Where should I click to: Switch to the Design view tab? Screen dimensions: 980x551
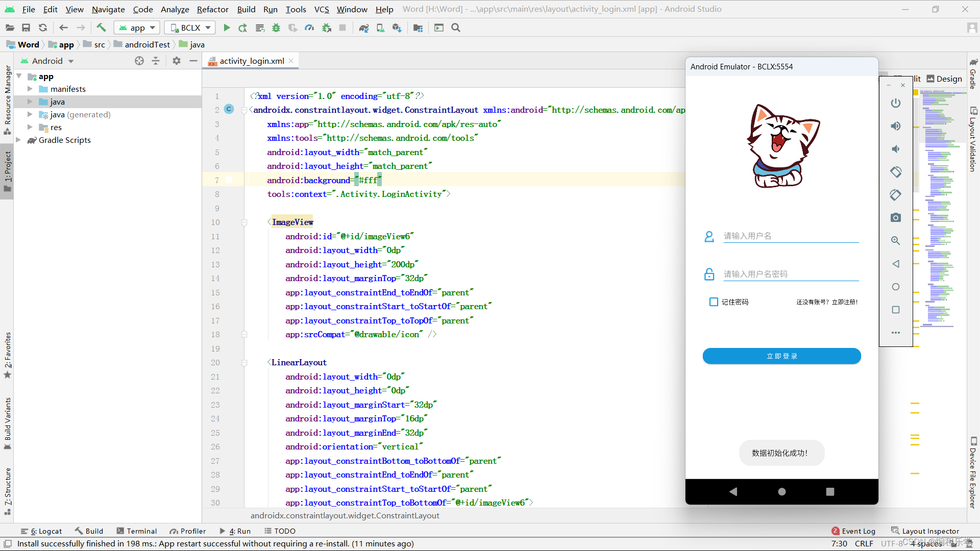944,79
